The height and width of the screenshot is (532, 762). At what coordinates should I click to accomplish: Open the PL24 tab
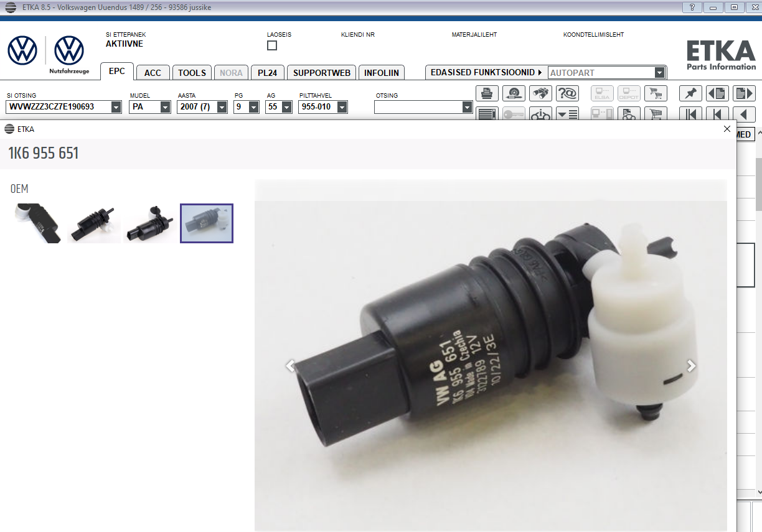pos(267,73)
